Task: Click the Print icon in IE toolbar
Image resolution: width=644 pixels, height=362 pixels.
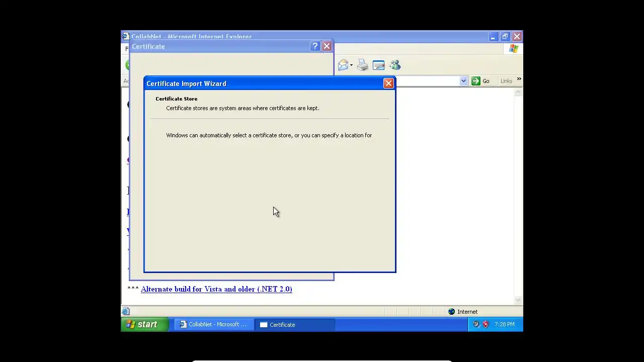Action: (363, 65)
